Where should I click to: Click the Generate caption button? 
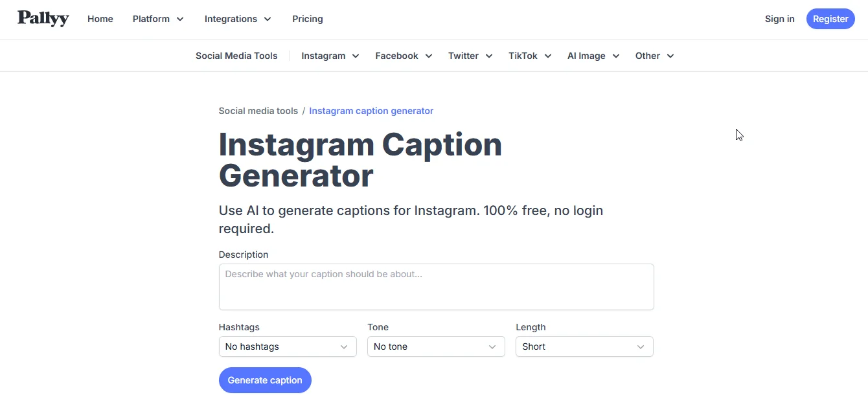[x=265, y=380]
